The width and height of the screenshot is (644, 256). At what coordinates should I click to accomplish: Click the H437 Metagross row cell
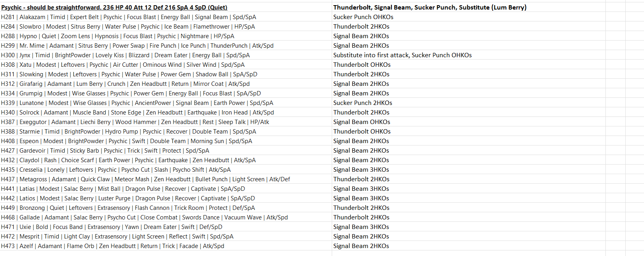[x=145, y=179]
